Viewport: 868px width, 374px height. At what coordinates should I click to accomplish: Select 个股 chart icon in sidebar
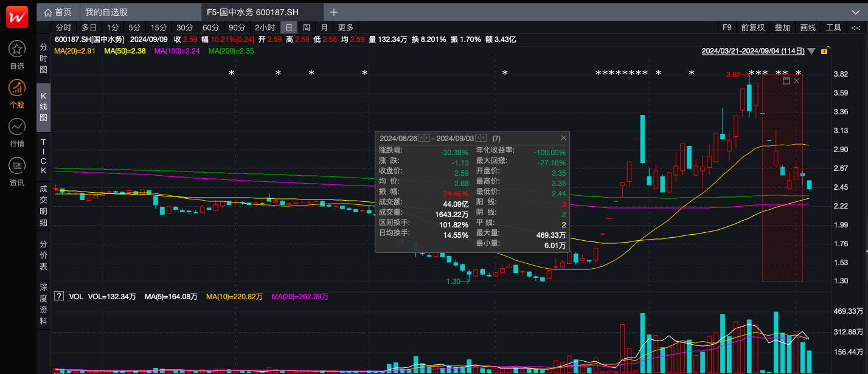(x=17, y=88)
